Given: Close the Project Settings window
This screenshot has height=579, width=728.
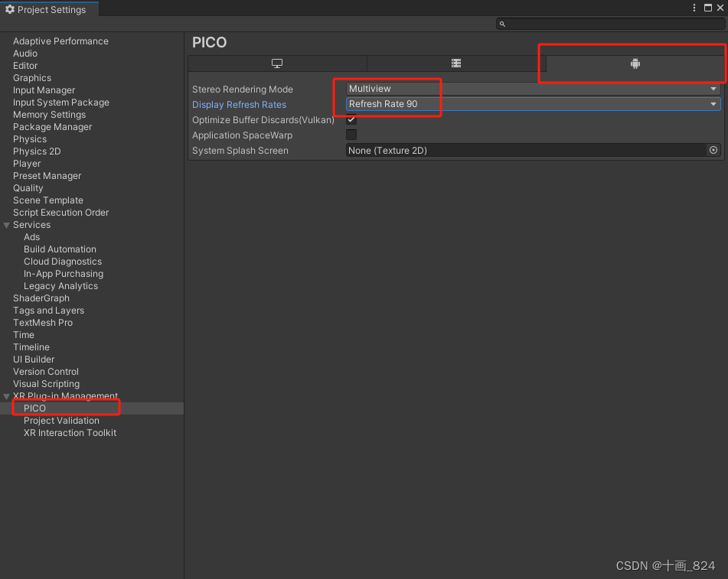Looking at the screenshot, I should click(x=720, y=8).
